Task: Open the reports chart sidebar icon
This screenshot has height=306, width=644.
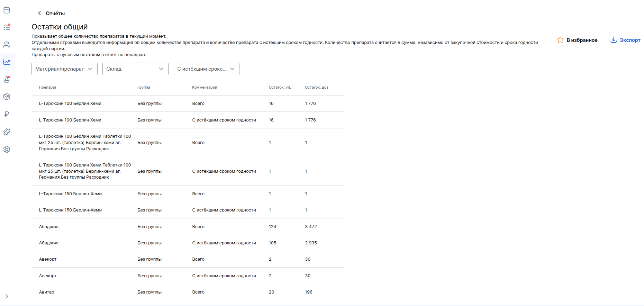Action: click(x=7, y=62)
